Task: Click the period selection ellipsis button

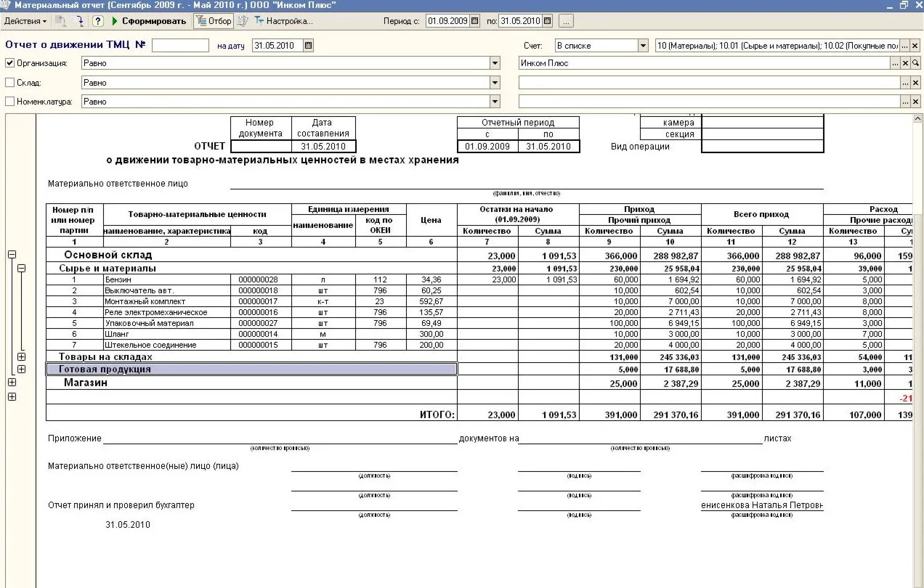Action: coord(567,21)
